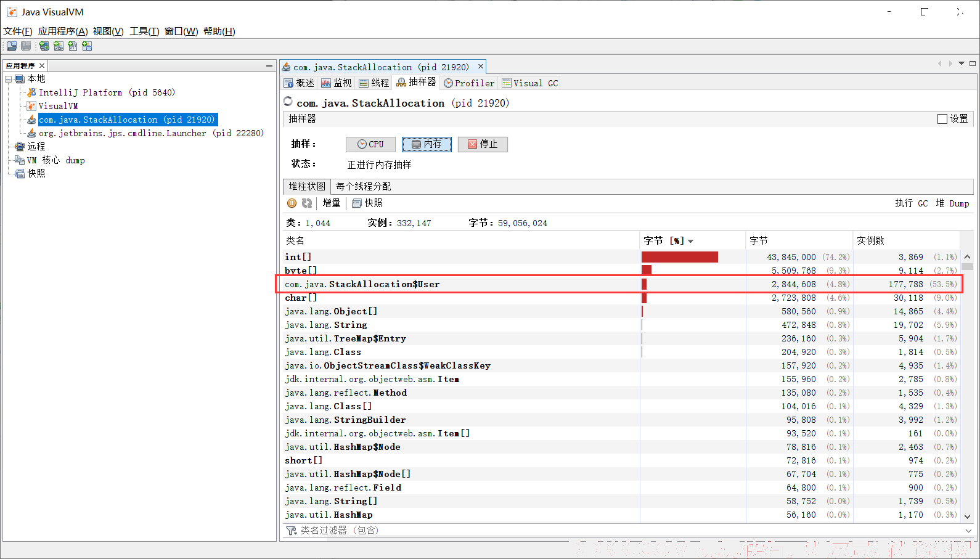Switch to the 概述 tab
The image size is (980, 559).
point(299,83)
